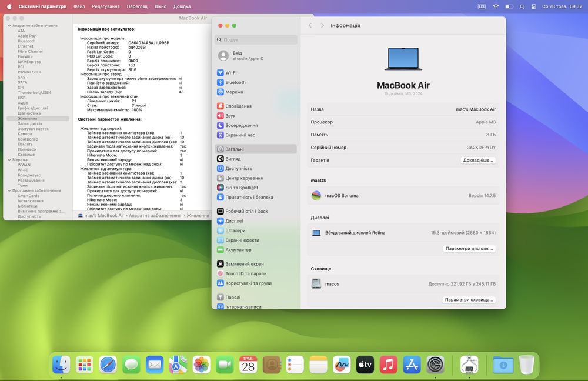Viewport: 588px width, 381px height.
Task: Click the Докладніше… warranty button
Action: pos(477,160)
